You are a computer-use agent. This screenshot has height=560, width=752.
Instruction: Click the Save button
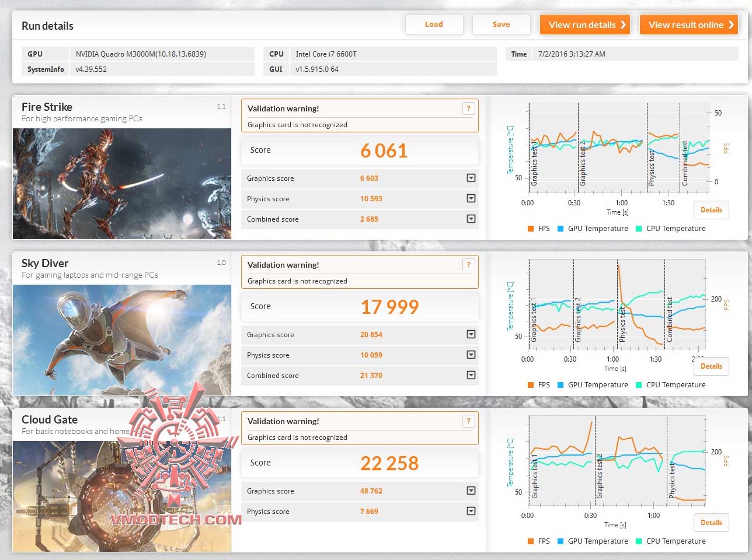pyautogui.click(x=501, y=24)
